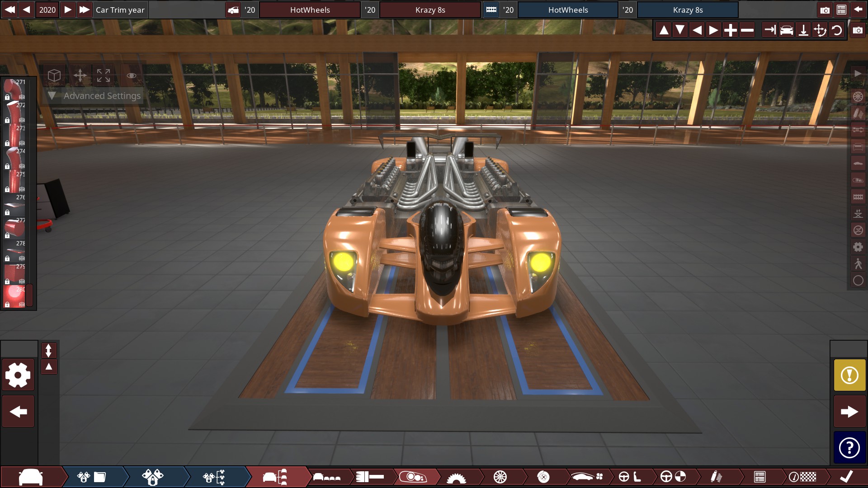Image resolution: width=868 pixels, height=488 pixels.
Task: Toggle the eye visibility icon
Action: click(x=132, y=75)
